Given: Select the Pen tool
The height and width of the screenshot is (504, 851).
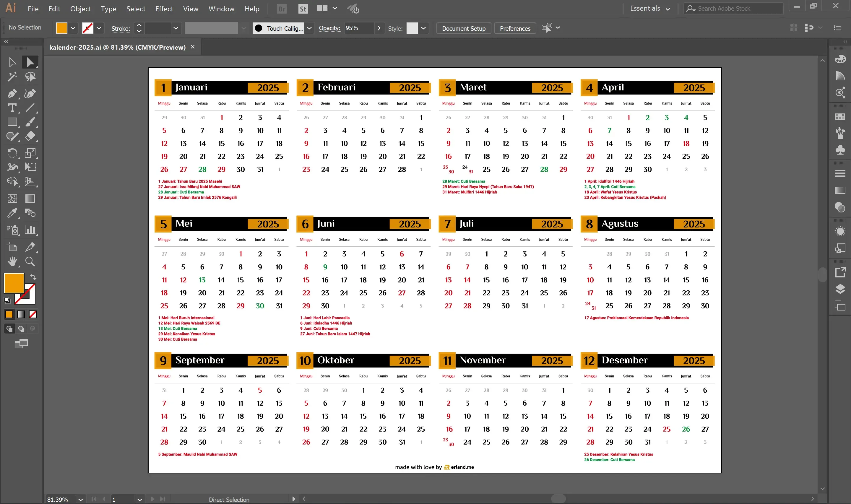Looking at the screenshot, I should pyautogui.click(x=12, y=93).
